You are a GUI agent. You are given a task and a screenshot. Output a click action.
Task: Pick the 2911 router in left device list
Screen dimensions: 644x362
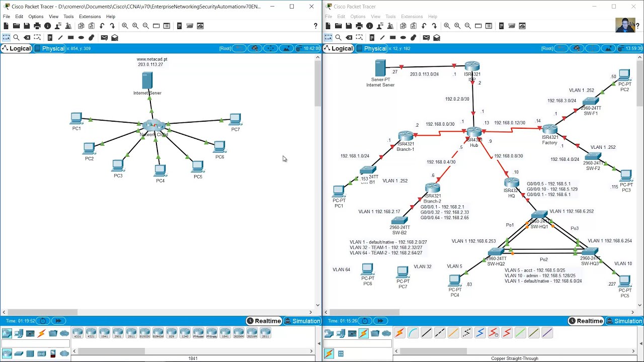(x=131, y=333)
